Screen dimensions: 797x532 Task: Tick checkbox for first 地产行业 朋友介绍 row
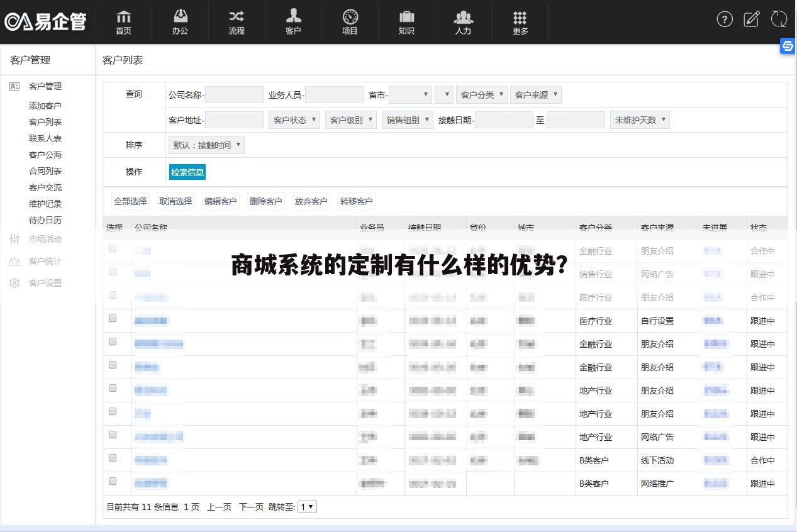(113, 388)
